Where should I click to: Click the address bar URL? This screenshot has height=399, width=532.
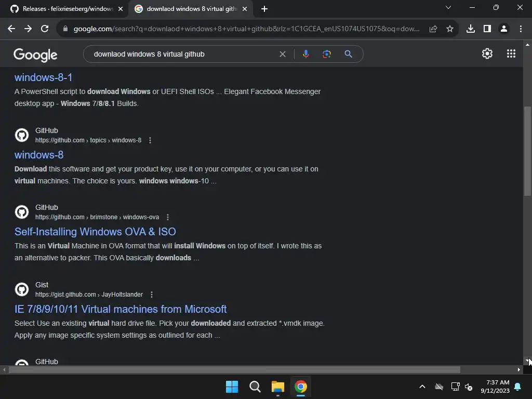coord(246,29)
